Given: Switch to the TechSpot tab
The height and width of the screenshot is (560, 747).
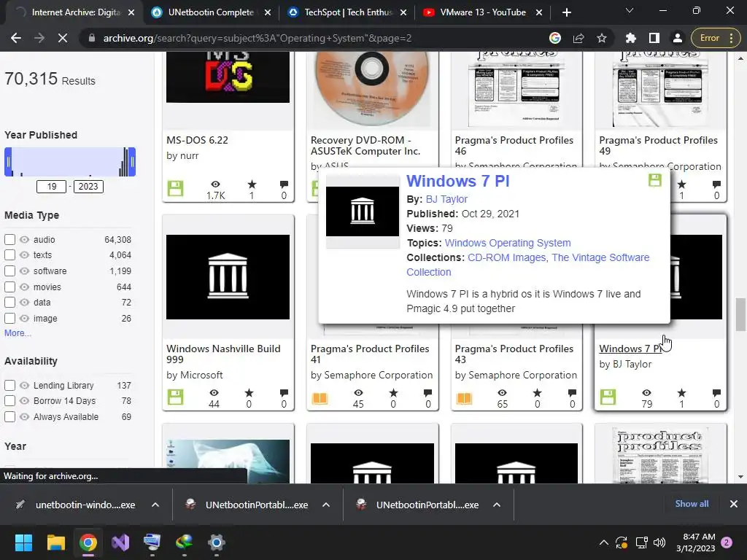Looking at the screenshot, I should tap(348, 12).
